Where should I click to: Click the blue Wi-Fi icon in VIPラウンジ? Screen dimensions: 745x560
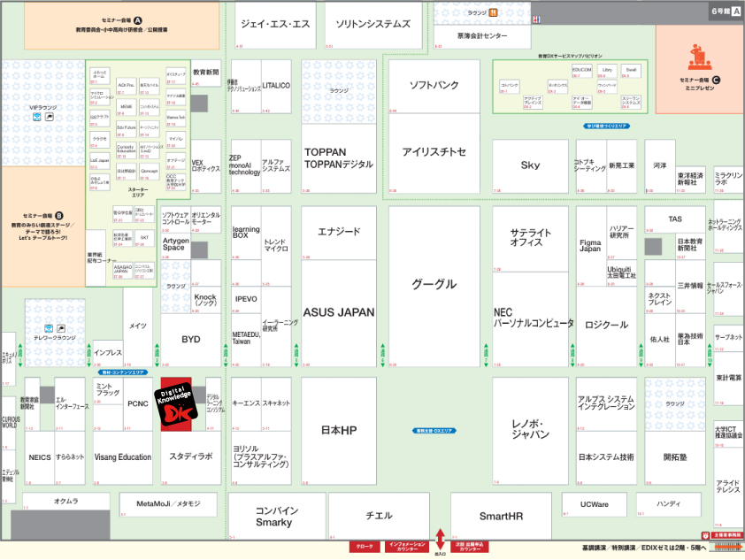tap(36, 117)
